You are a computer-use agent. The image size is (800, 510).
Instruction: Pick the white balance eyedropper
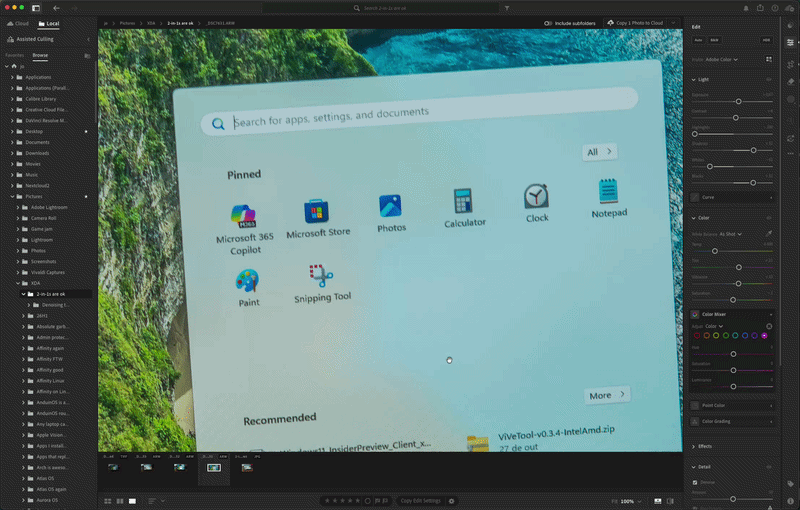(768, 234)
